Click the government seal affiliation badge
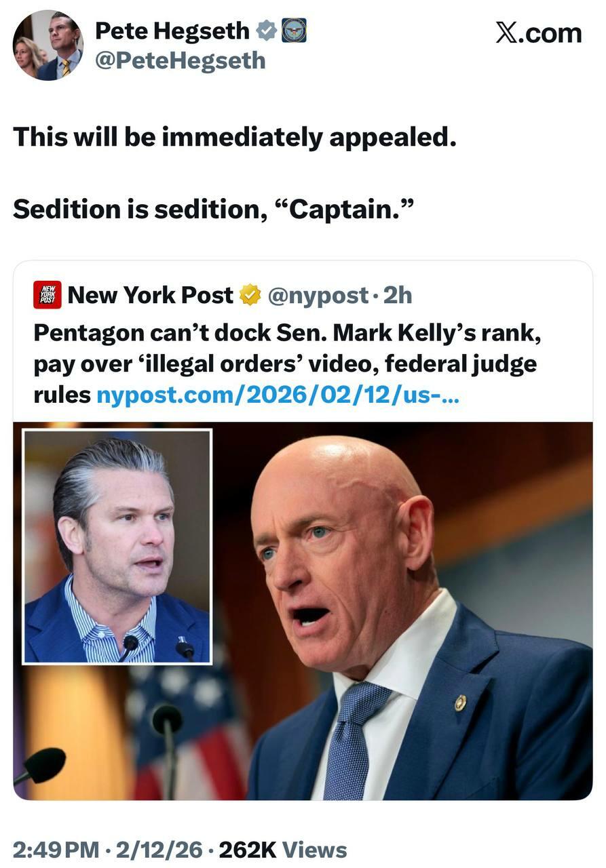Viewport: 606px width, 868px height. (x=295, y=31)
